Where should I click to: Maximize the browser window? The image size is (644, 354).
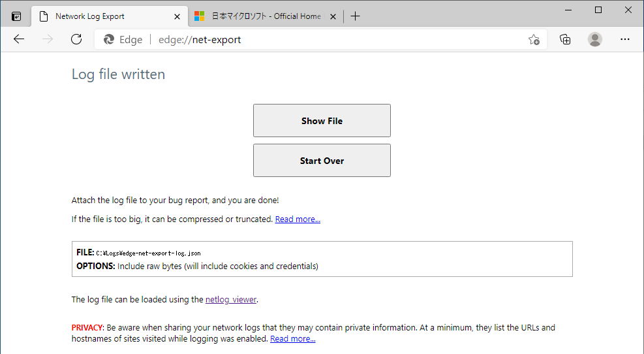[598, 10]
